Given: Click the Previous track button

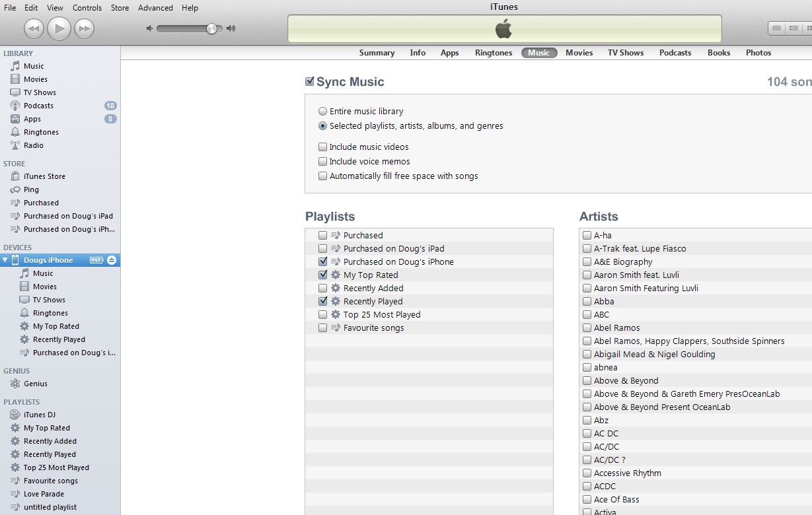Looking at the screenshot, I should point(34,28).
